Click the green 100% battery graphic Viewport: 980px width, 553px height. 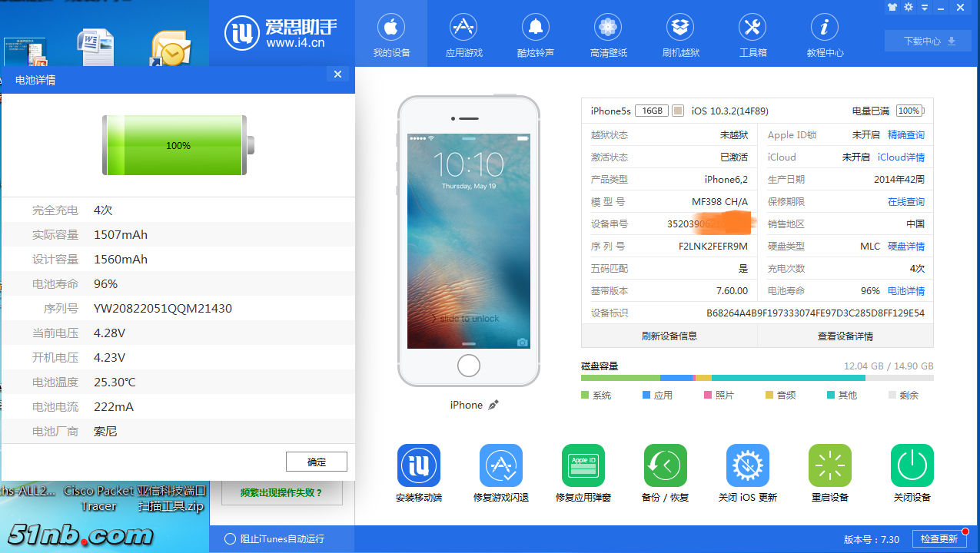pos(178,145)
